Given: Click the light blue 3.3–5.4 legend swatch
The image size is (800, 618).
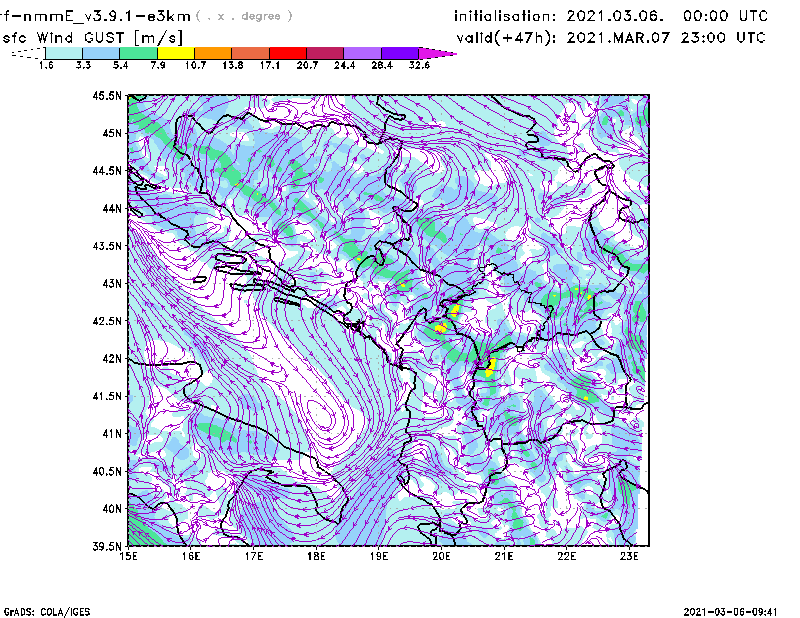Looking at the screenshot, I should click(101, 53).
